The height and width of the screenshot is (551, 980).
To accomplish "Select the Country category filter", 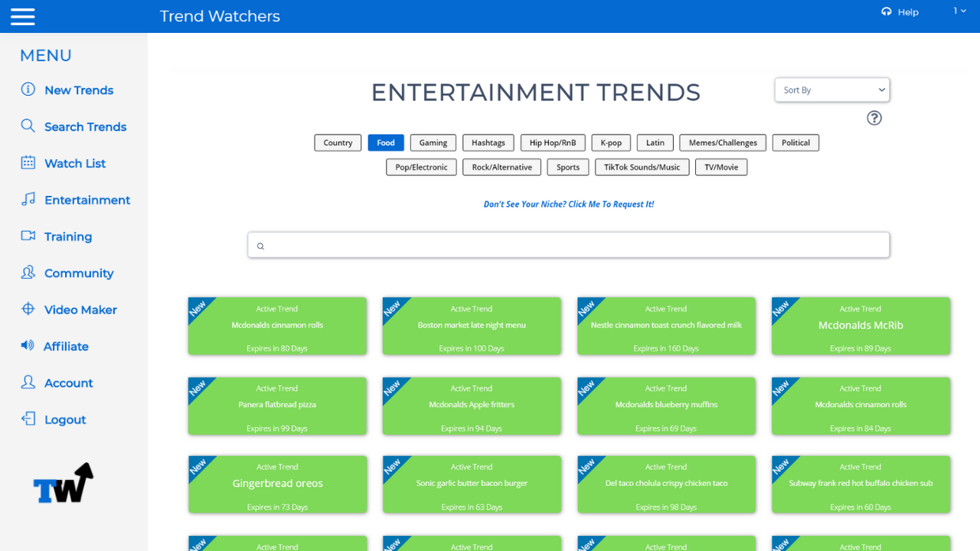I will click(338, 142).
